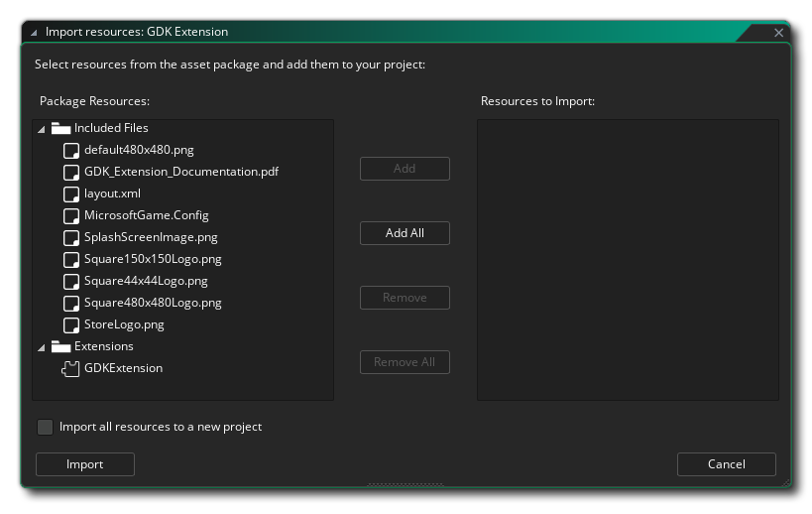The height and width of the screenshot is (514, 812).
Task: Click the empty Resources to Import list
Action: coord(627,260)
